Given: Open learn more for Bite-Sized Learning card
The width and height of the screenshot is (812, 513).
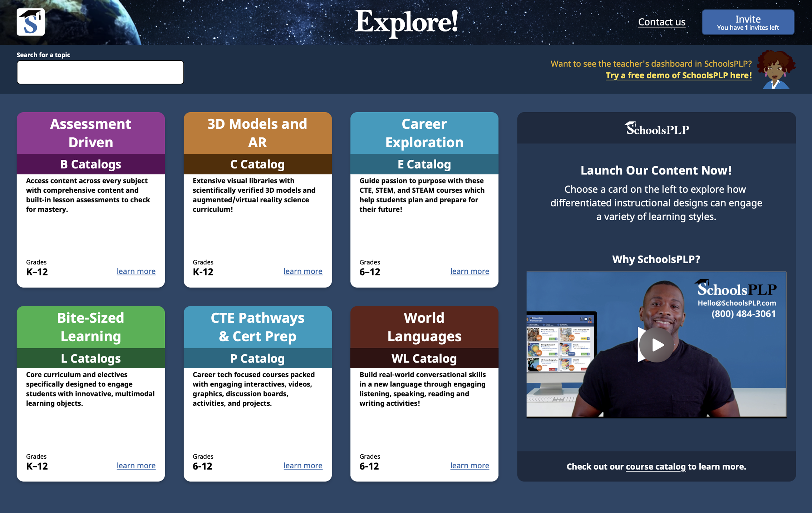Looking at the screenshot, I should click(x=136, y=465).
